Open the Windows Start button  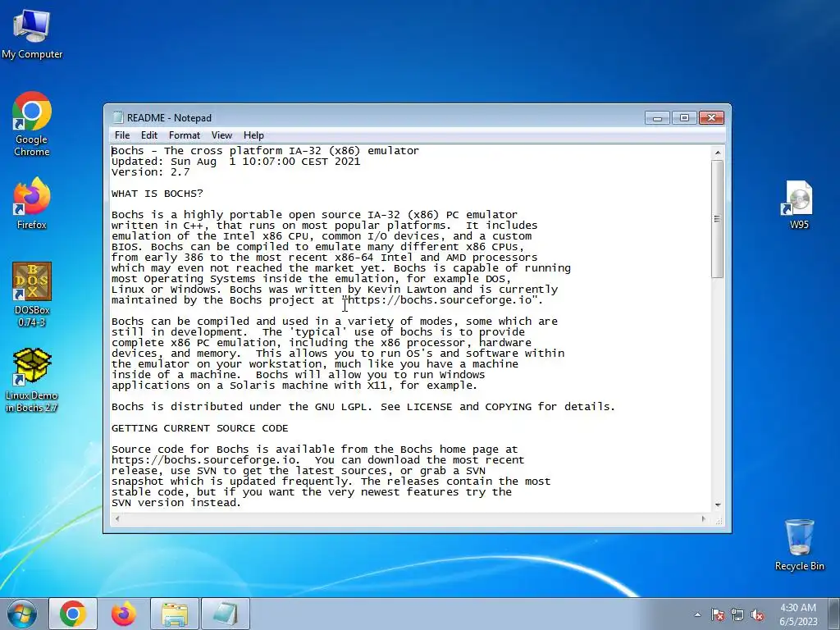(22, 614)
